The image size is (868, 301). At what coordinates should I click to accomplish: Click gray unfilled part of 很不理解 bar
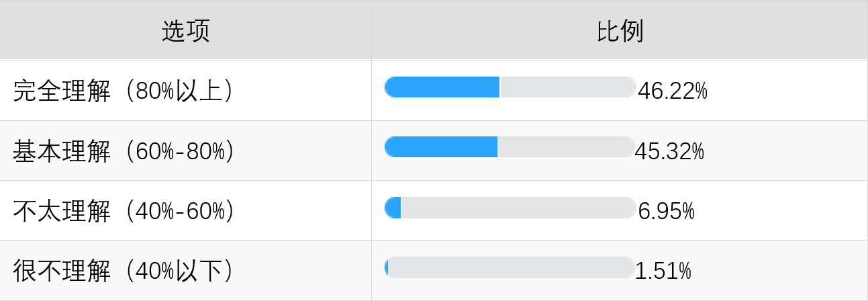(512, 267)
